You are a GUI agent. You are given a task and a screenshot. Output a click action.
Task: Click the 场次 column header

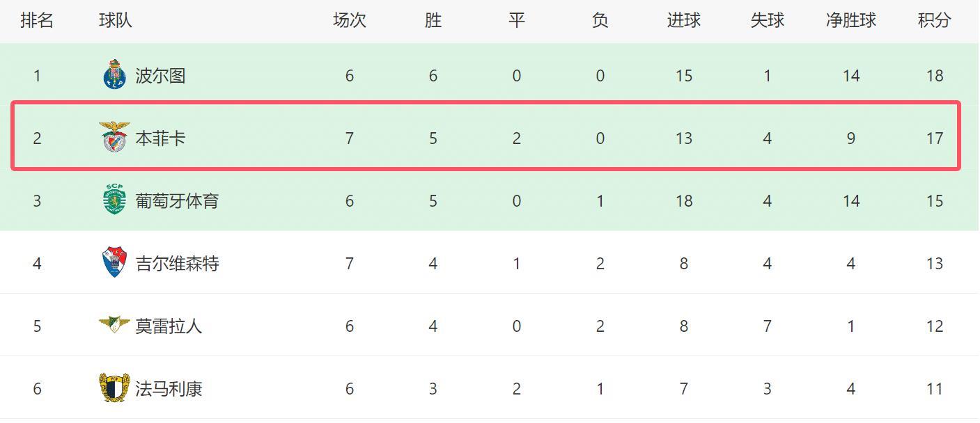click(349, 21)
